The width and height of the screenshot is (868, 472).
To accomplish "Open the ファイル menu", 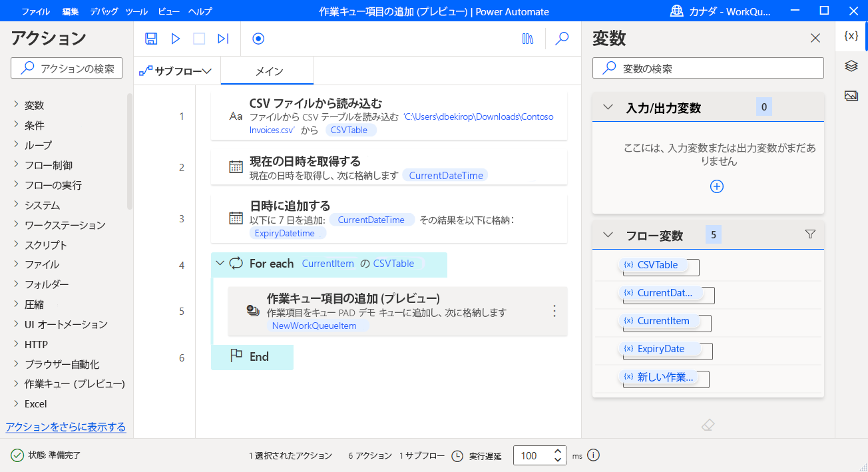I will pos(35,11).
